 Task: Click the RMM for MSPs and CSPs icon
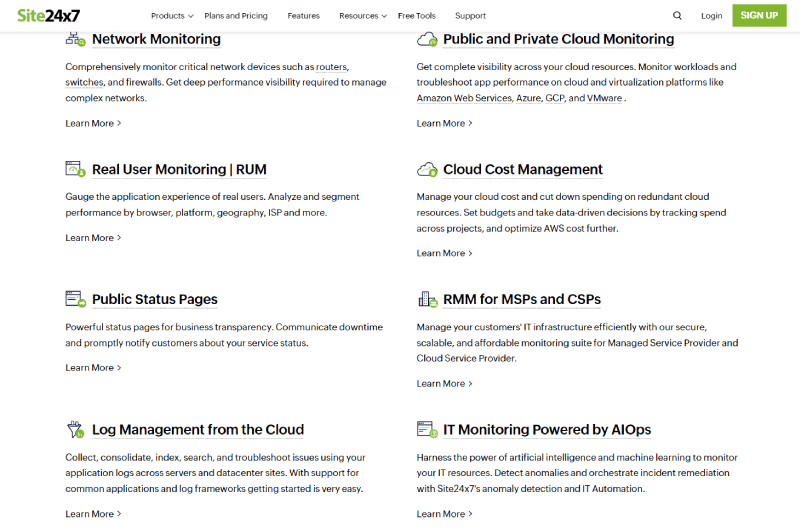(428, 299)
